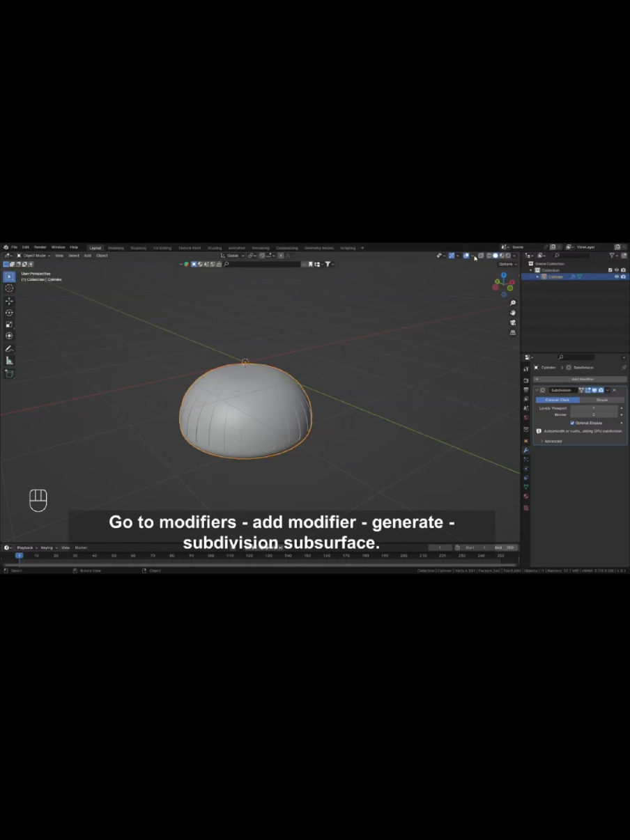Open the Texture checker properties tab
Screen dimensions: 630x840
point(526,508)
